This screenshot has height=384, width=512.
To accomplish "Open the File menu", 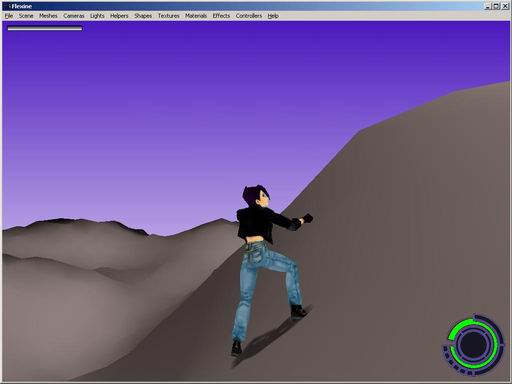I will tap(9, 16).
